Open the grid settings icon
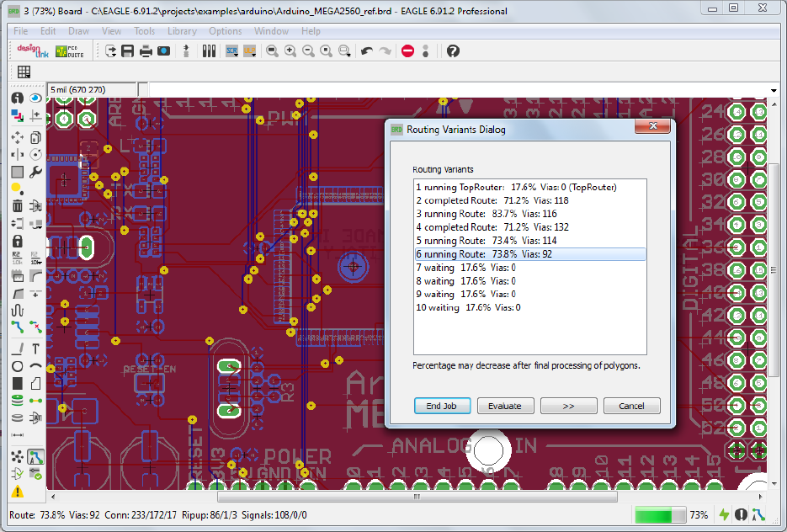787x532 pixels. click(24, 72)
